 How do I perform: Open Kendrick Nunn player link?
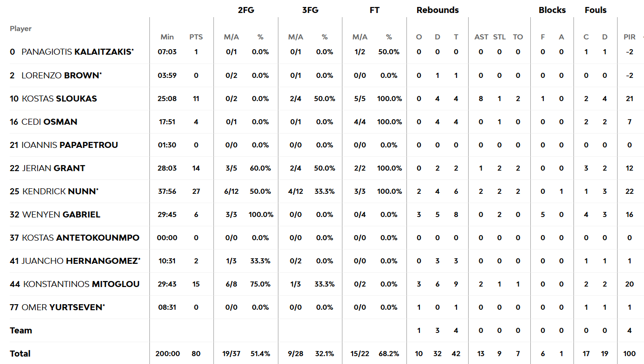pyautogui.click(x=60, y=191)
